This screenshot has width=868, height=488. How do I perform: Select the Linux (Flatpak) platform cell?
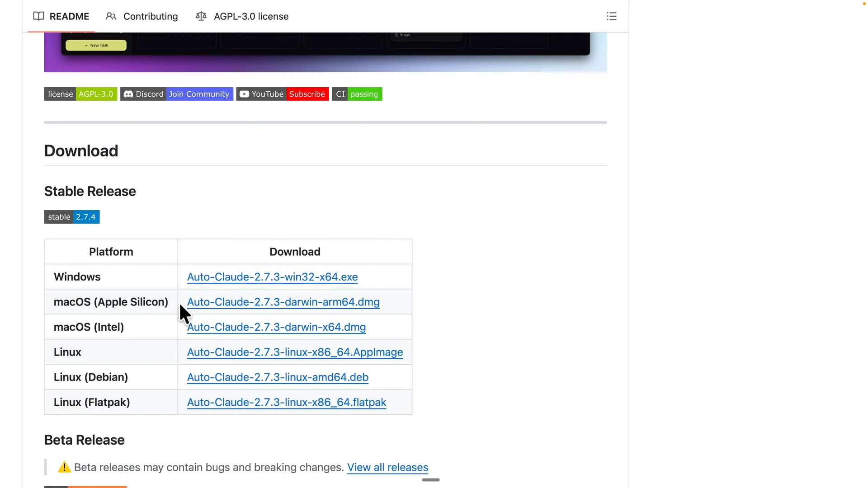point(111,402)
